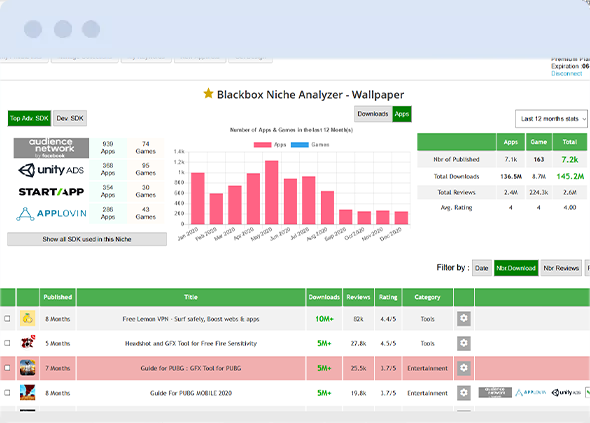Open Guide for PUBG : GFX Tool title
Screen dimensions: 590x423
pyautogui.click(x=191, y=368)
